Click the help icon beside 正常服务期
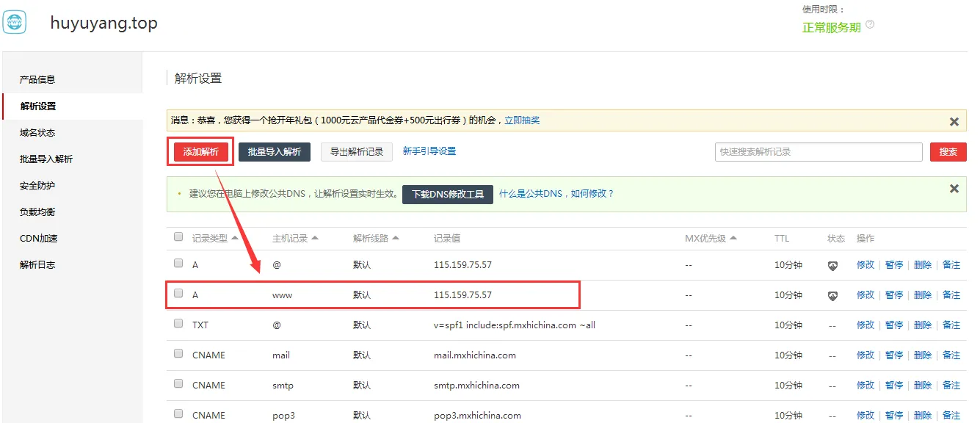This screenshot has height=423, width=980. [x=870, y=24]
